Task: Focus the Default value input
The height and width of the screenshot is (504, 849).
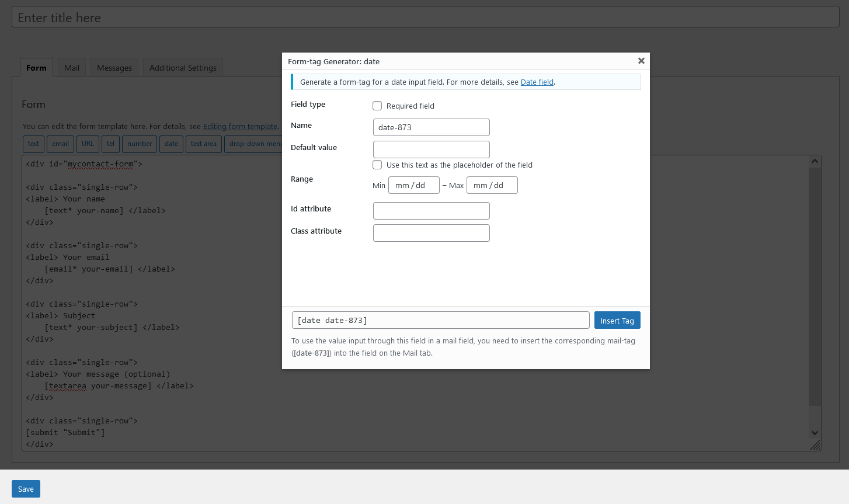Action: tap(432, 150)
